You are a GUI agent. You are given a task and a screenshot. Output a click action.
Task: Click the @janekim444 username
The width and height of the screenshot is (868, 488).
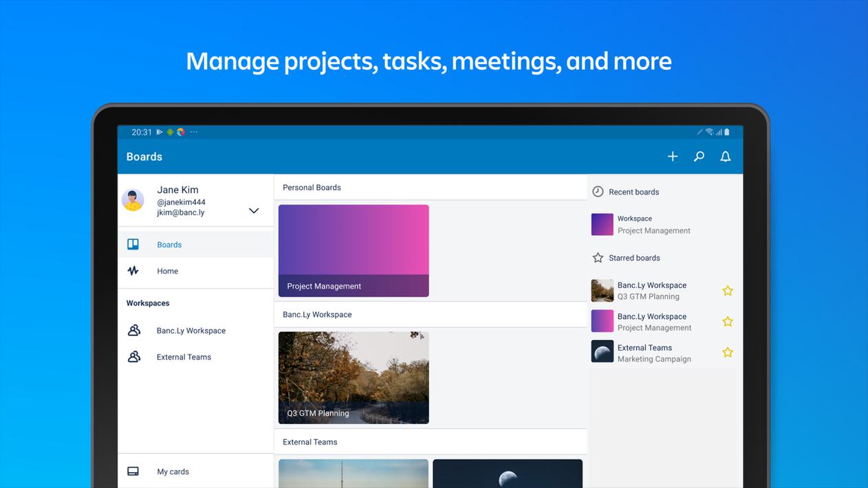coord(182,202)
